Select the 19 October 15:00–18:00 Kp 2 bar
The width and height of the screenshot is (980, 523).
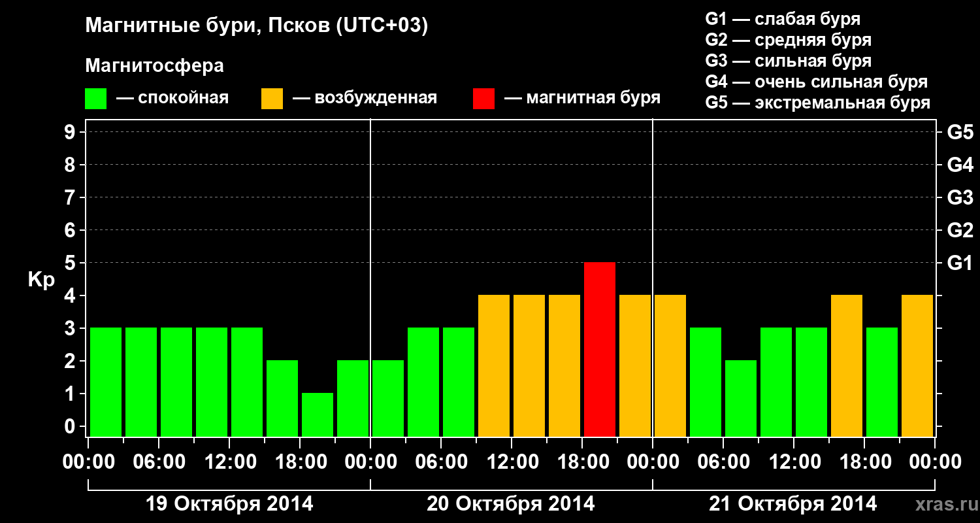(x=282, y=398)
